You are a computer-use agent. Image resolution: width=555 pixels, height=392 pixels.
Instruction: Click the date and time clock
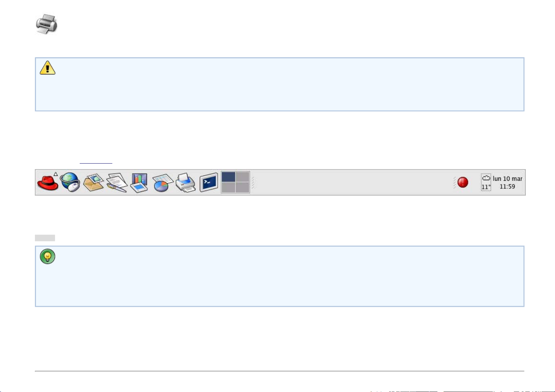coord(507,182)
